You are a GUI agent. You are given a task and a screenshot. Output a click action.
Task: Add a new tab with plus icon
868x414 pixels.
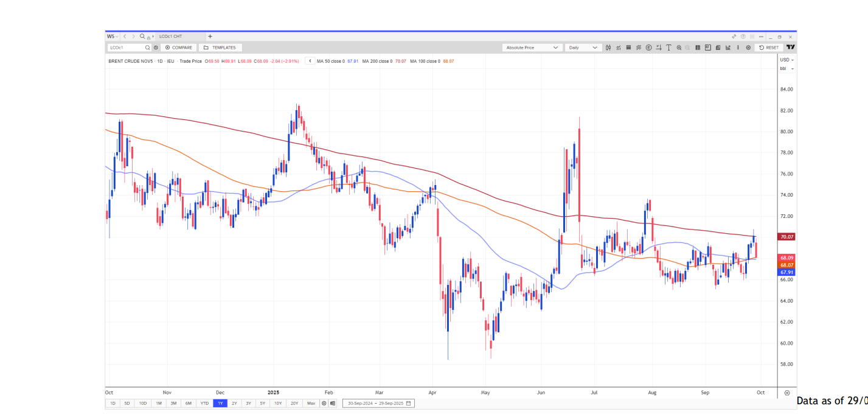point(210,37)
